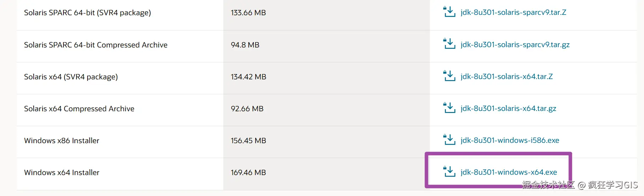Click jdk-8u301-windows-x64.exe download link
The height and width of the screenshot is (196, 644).
(509, 172)
